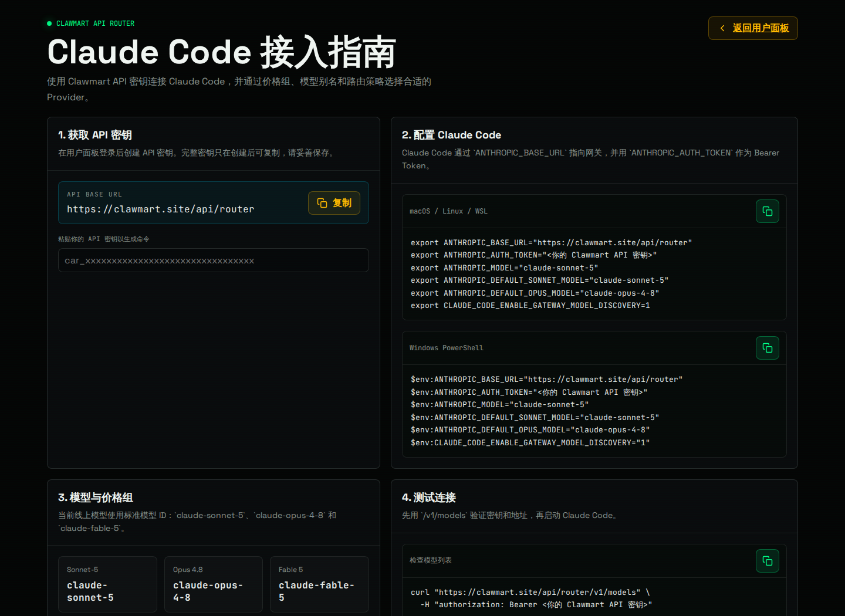This screenshot has width=845, height=616.
Task: Click the 1. 获取 API 密钥 heading
Action: pos(95,135)
